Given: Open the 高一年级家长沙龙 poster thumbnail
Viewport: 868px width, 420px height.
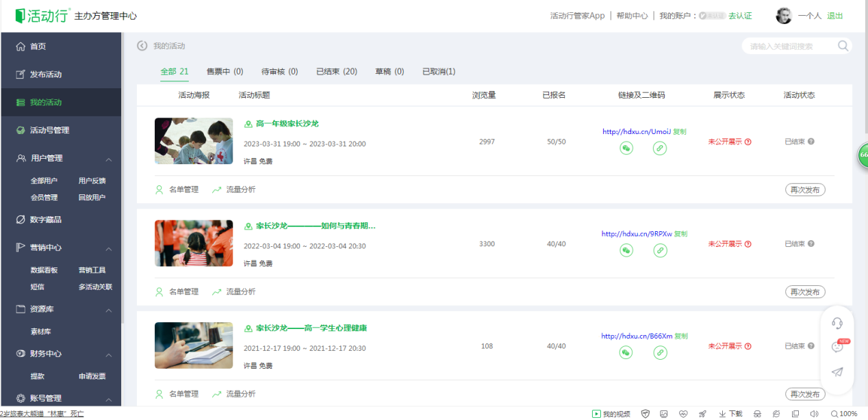Looking at the screenshot, I should tap(194, 141).
